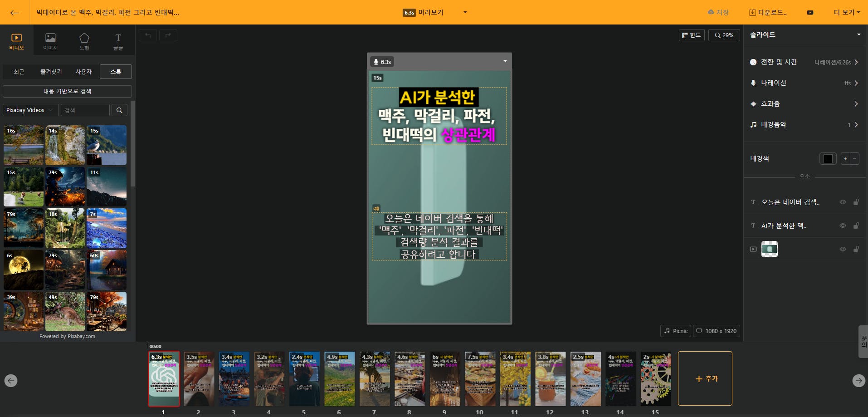Image resolution: width=868 pixels, height=417 pixels.
Task: Click the 전환 및 시간 clock icon
Action: tap(753, 62)
